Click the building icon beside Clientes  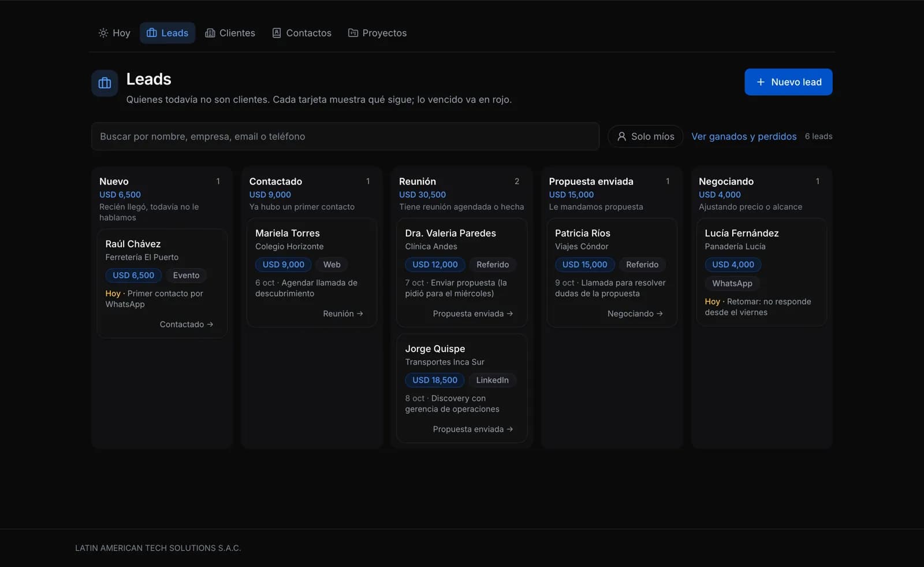coord(210,33)
